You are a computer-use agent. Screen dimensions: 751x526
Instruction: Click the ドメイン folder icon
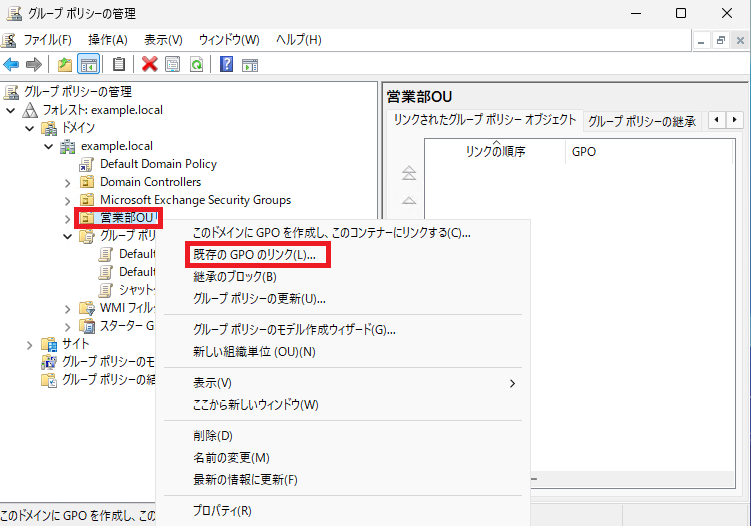(48, 128)
